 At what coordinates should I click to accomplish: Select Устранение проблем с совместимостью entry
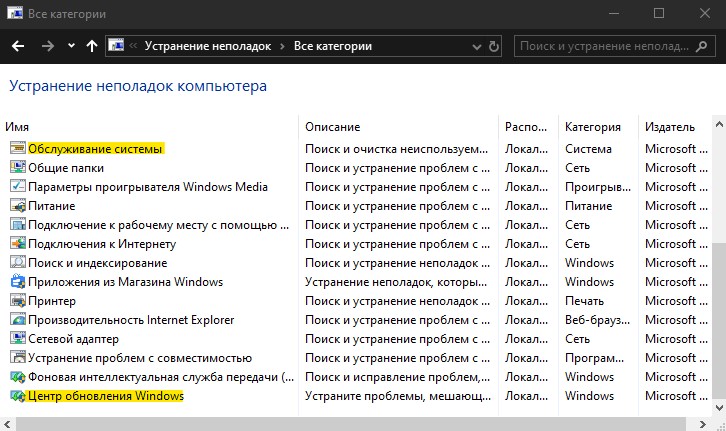140,358
